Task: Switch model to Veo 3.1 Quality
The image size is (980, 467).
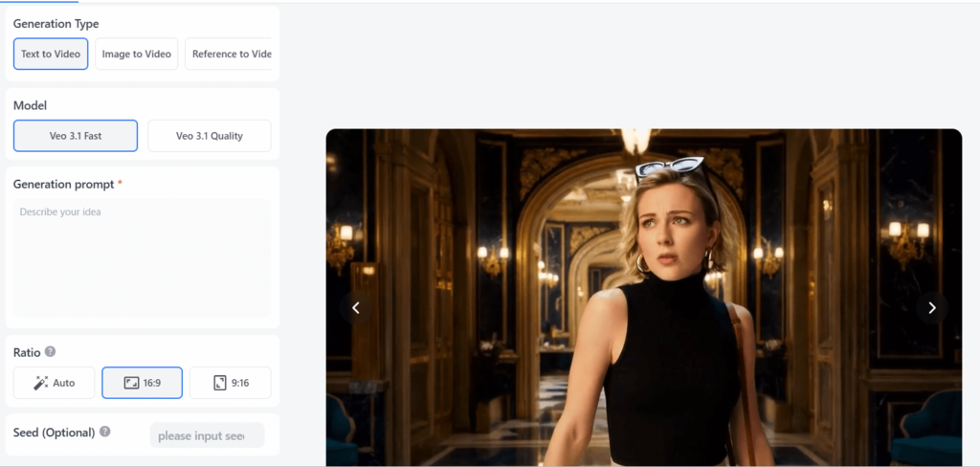Action: tap(209, 136)
